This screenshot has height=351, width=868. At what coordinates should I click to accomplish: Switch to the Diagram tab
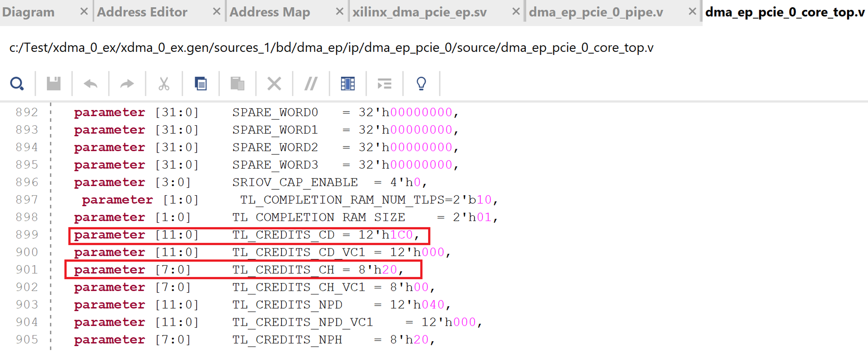(x=29, y=12)
